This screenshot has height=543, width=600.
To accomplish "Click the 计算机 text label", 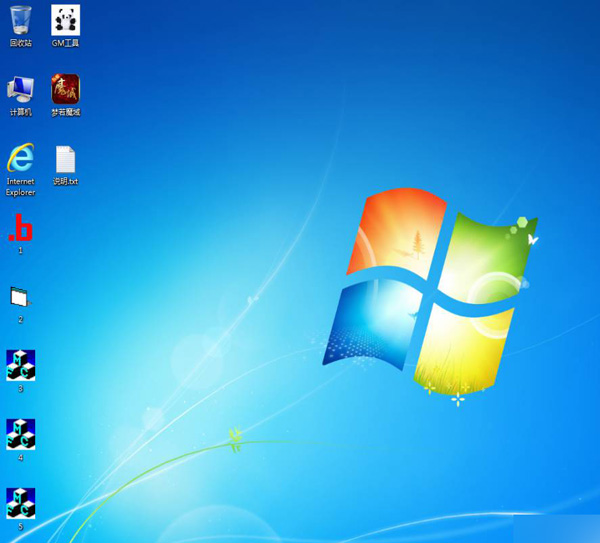I will point(20,112).
